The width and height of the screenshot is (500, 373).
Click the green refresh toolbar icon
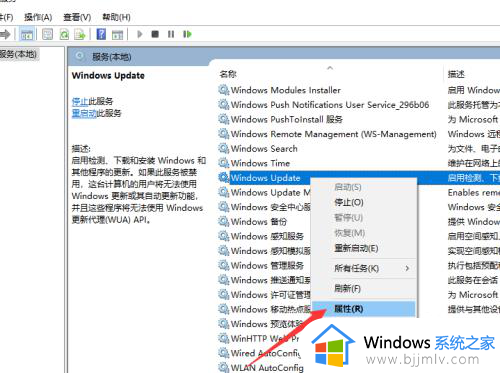point(64,34)
